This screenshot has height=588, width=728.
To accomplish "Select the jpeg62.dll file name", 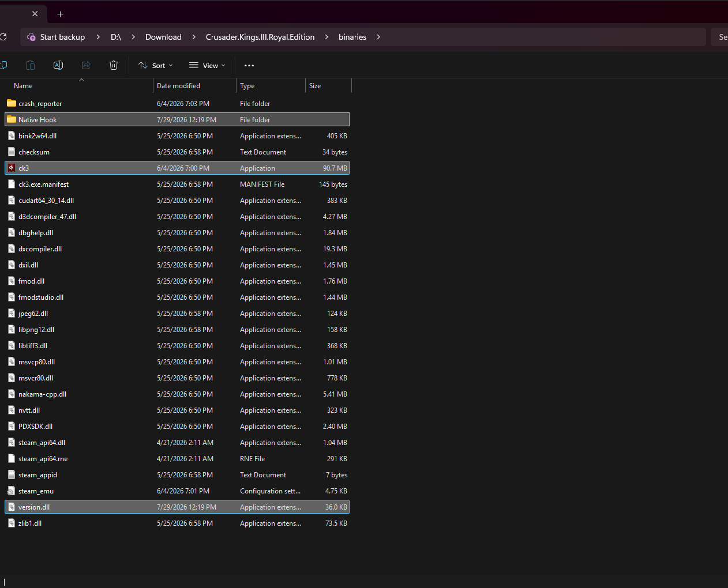I will [x=33, y=314].
